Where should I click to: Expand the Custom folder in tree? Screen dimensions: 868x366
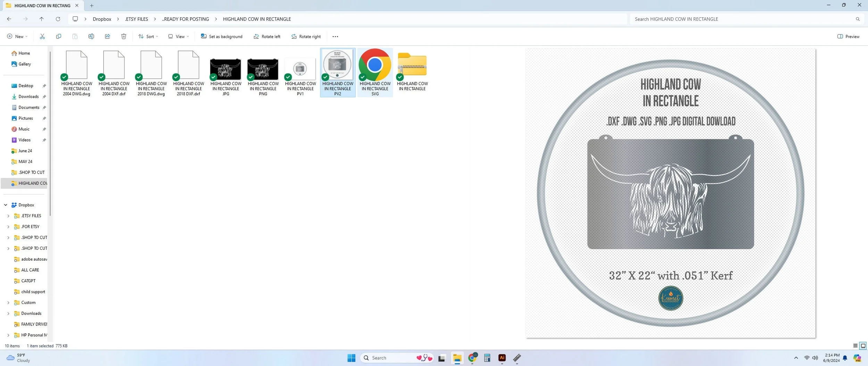8,303
